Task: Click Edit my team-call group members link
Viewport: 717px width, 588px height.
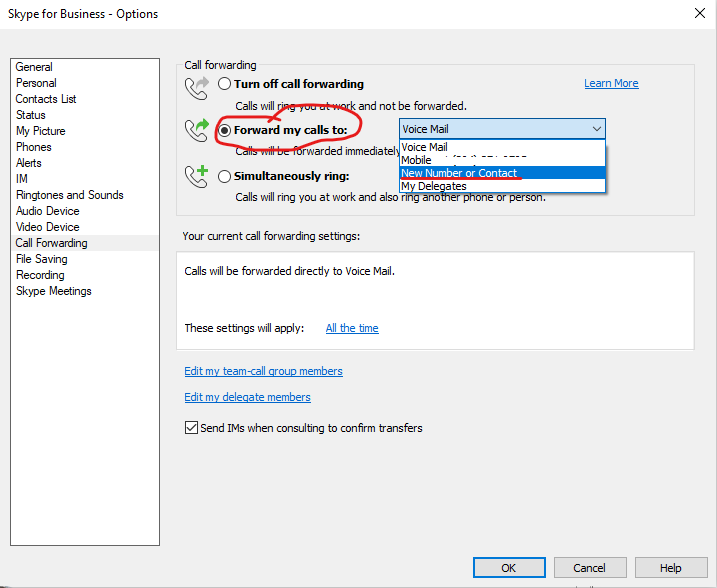Action: [263, 371]
